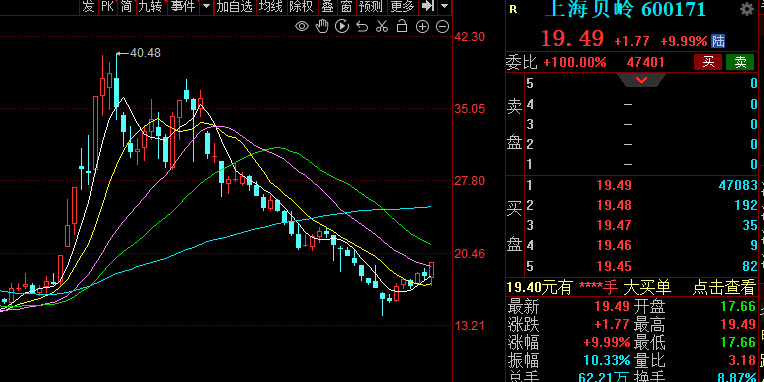The width and height of the screenshot is (764, 382).
Task: Click the 窗 window button
Action: (x=346, y=6)
